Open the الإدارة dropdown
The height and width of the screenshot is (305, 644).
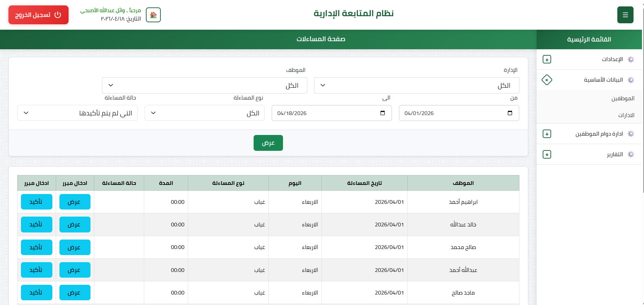[x=416, y=85]
